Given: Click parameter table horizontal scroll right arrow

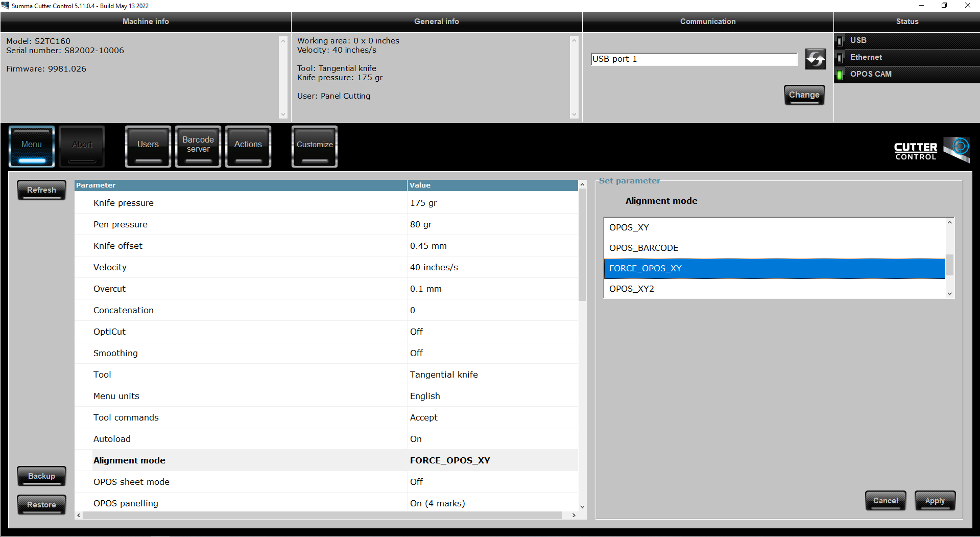Looking at the screenshot, I should tap(574, 515).
